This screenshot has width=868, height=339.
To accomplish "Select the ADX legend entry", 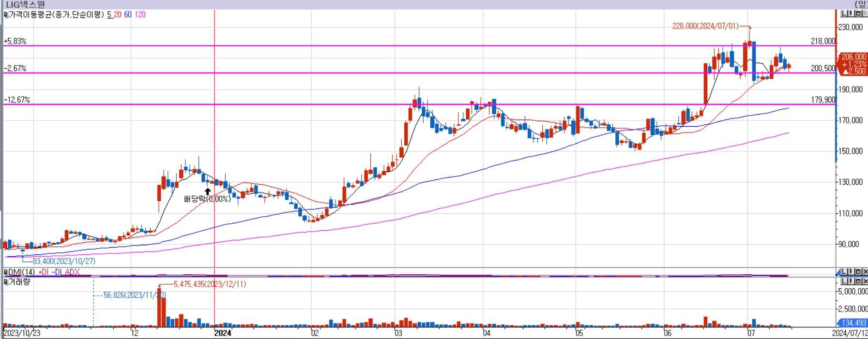I will [x=72, y=272].
